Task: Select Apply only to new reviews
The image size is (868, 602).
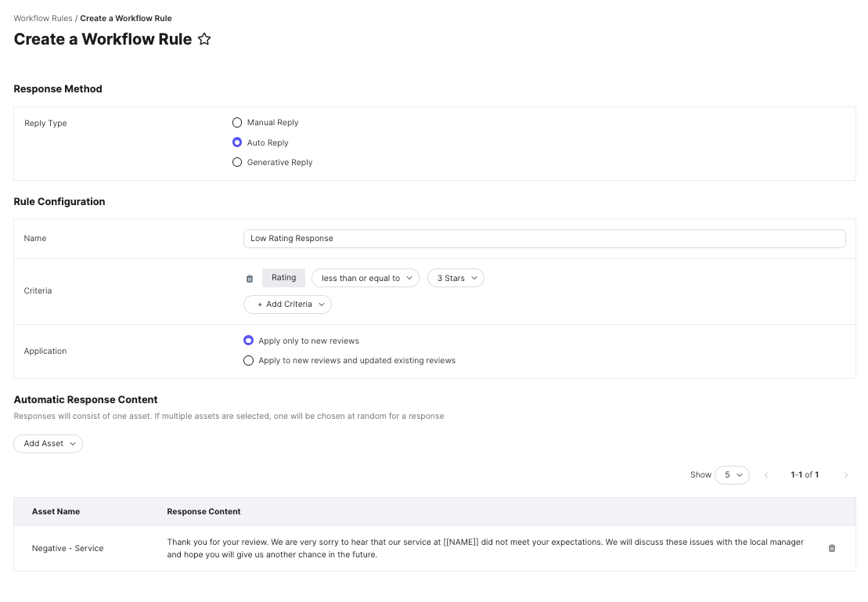Action: [249, 341]
